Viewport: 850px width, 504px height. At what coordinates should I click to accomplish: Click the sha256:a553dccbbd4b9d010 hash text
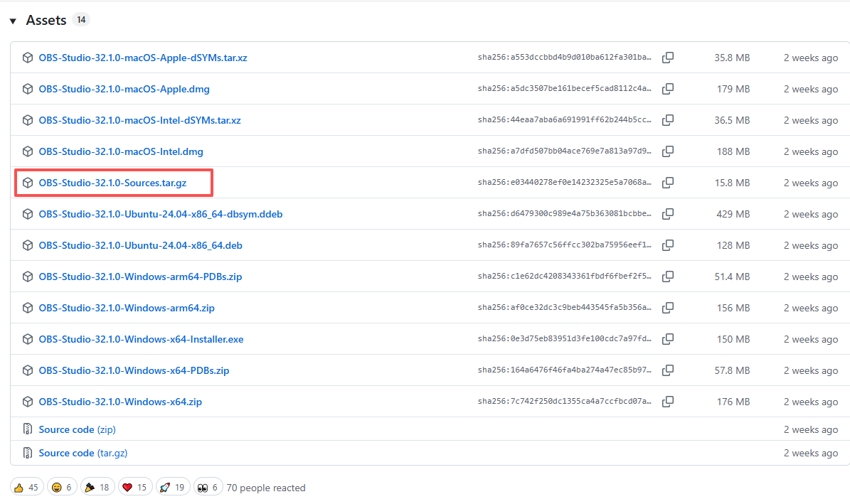click(564, 57)
